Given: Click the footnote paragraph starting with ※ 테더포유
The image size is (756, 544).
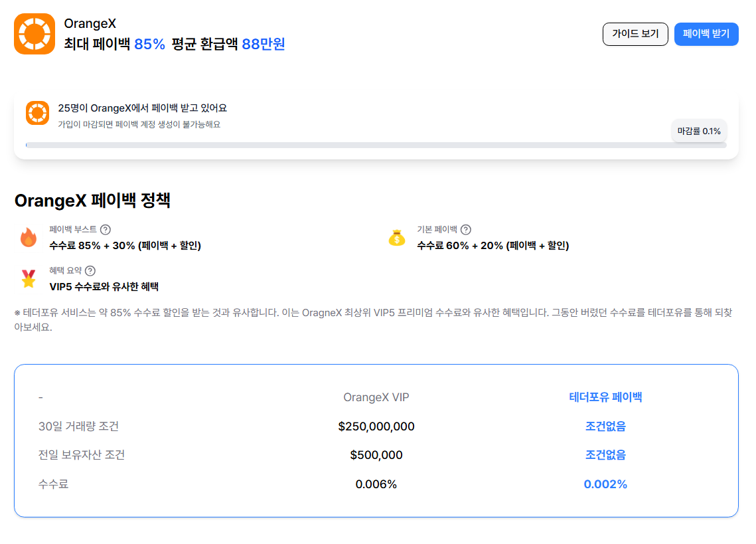Looking at the screenshot, I should tap(373, 319).
